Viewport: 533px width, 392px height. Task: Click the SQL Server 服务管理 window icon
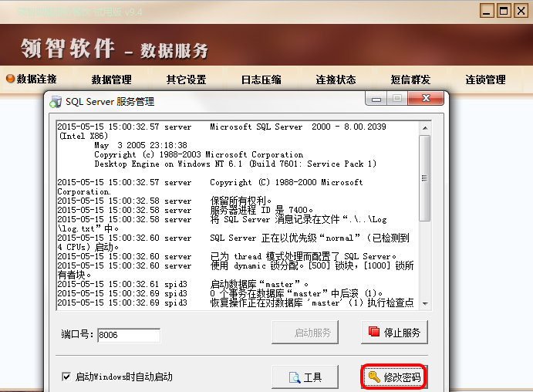point(56,102)
